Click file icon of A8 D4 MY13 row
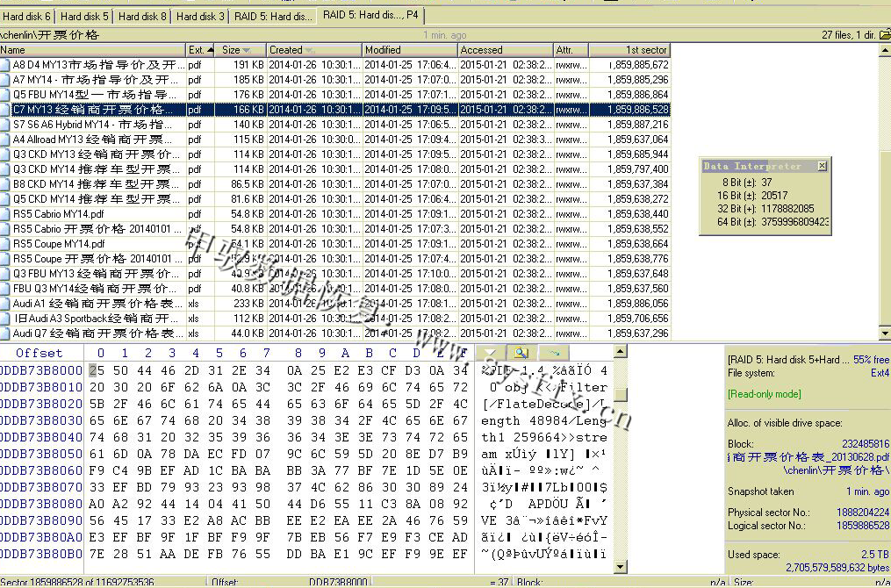The image size is (891, 588). point(5,65)
